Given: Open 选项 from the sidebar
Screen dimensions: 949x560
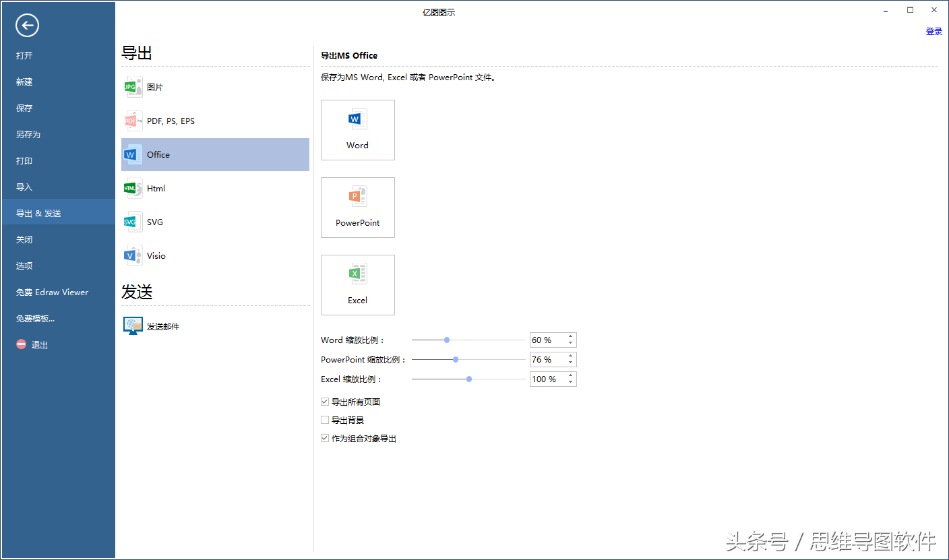Looking at the screenshot, I should pos(58,266).
